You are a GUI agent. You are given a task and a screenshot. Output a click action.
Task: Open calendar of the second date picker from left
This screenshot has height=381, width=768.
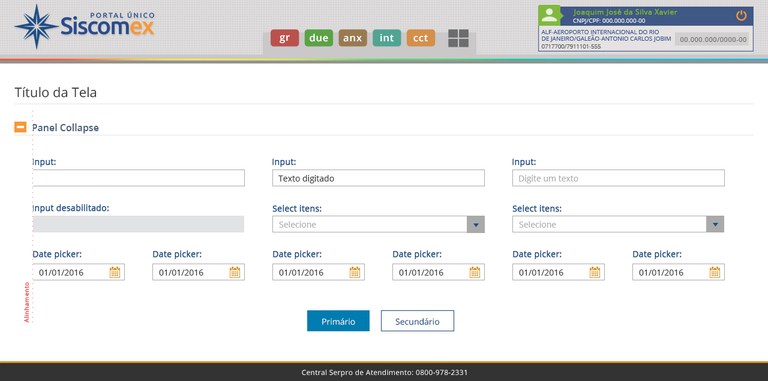[235, 272]
